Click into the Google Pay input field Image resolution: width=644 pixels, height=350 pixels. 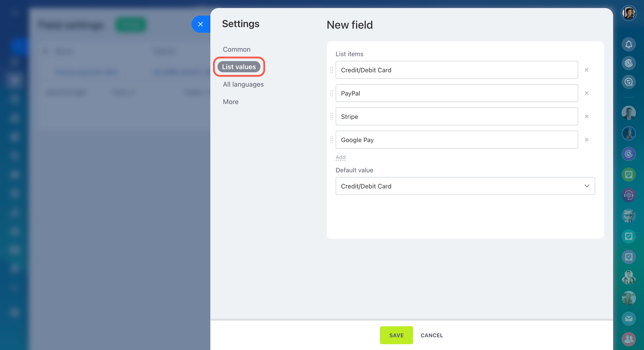(456, 140)
